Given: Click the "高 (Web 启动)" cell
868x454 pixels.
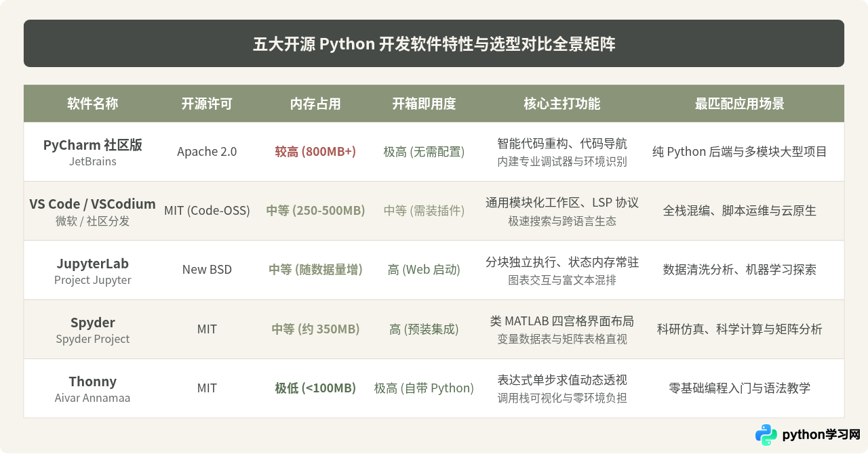Looking at the screenshot, I should point(424,270).
